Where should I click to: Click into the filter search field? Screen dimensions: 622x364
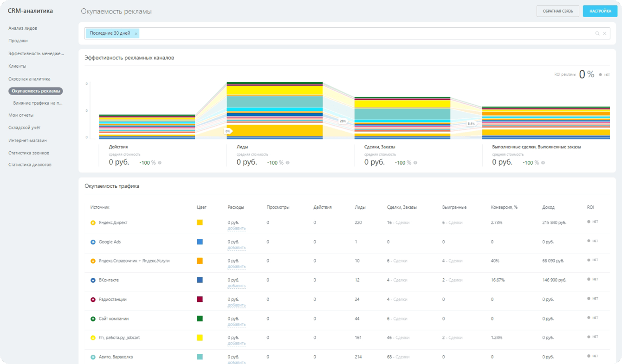pyautogui.click(x=362, y=33)
